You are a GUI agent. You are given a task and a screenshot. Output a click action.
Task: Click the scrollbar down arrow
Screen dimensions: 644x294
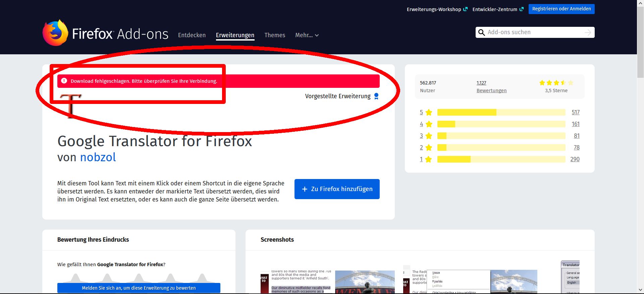click(x=640, y=290)
